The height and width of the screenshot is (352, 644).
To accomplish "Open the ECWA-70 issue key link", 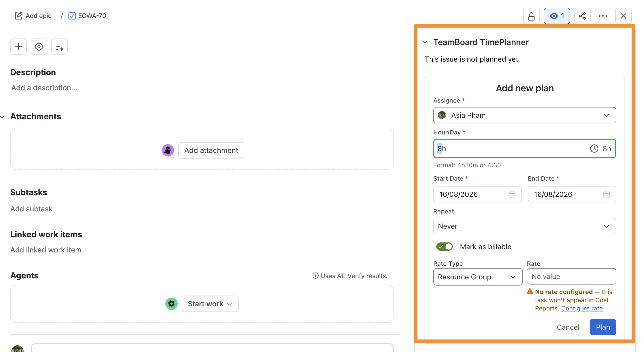I will coord(92,16).
